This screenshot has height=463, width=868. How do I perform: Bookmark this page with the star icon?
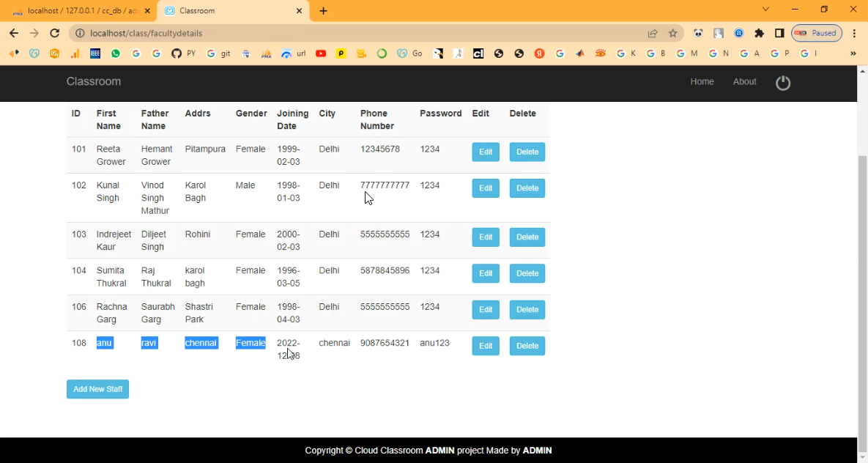click(672, 33)
